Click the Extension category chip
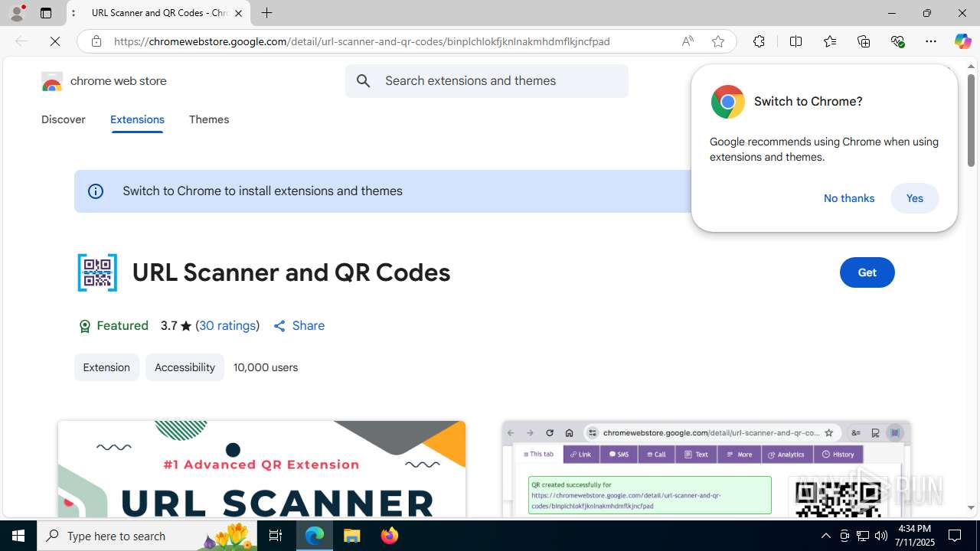The image size is (980, 551). point(106,367)
